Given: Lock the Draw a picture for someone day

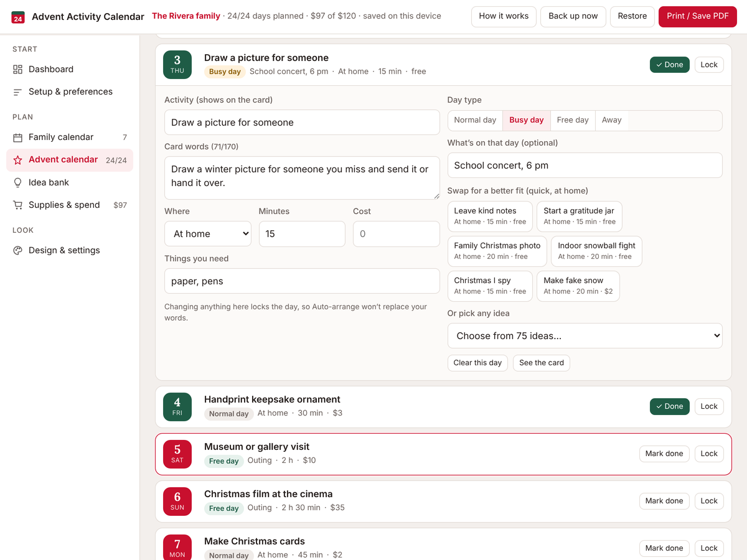Looking at the screenshot, I should pos(709,65).
